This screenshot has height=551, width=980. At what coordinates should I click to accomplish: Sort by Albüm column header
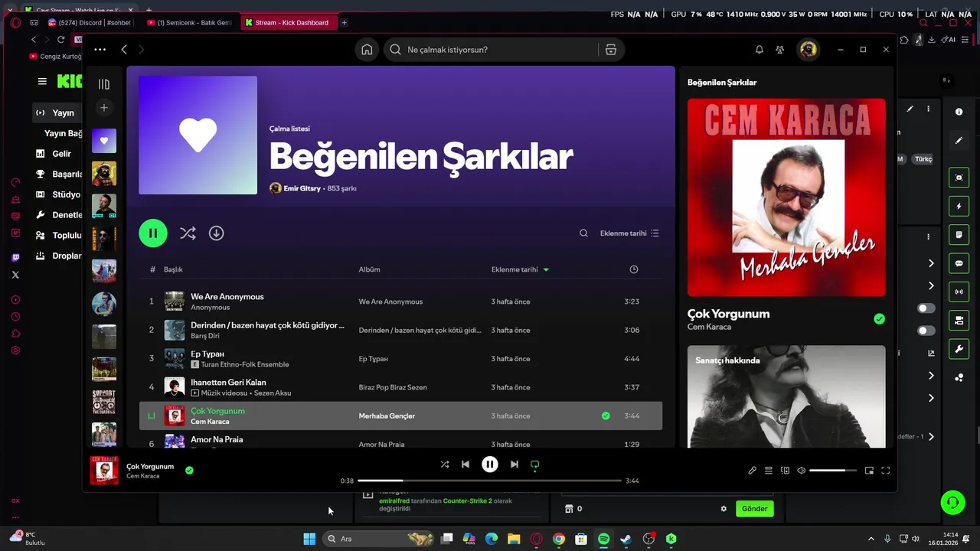pos(369,269)
